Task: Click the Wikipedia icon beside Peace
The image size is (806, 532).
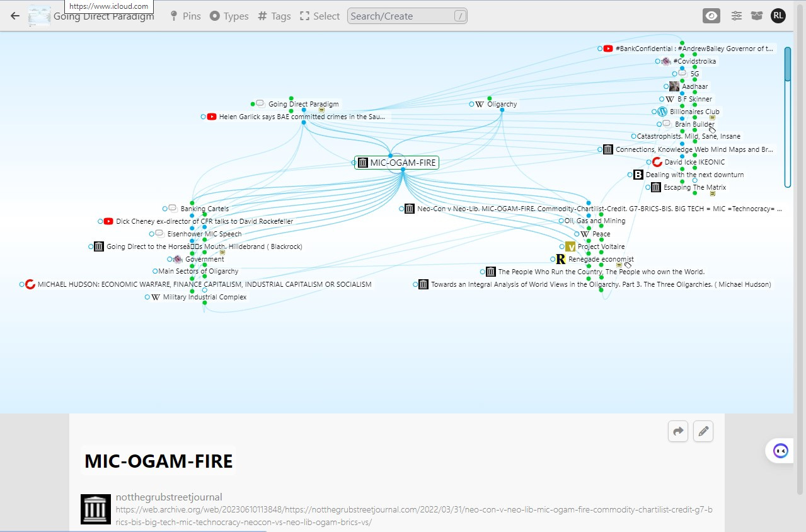Action: 584,234
